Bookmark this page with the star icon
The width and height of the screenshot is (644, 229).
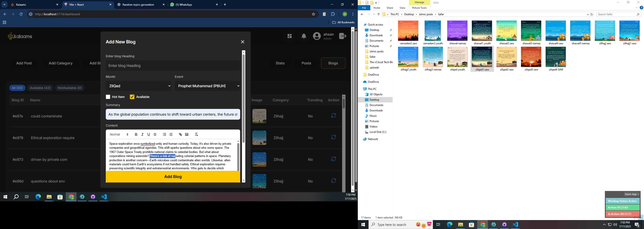[314, 14]
